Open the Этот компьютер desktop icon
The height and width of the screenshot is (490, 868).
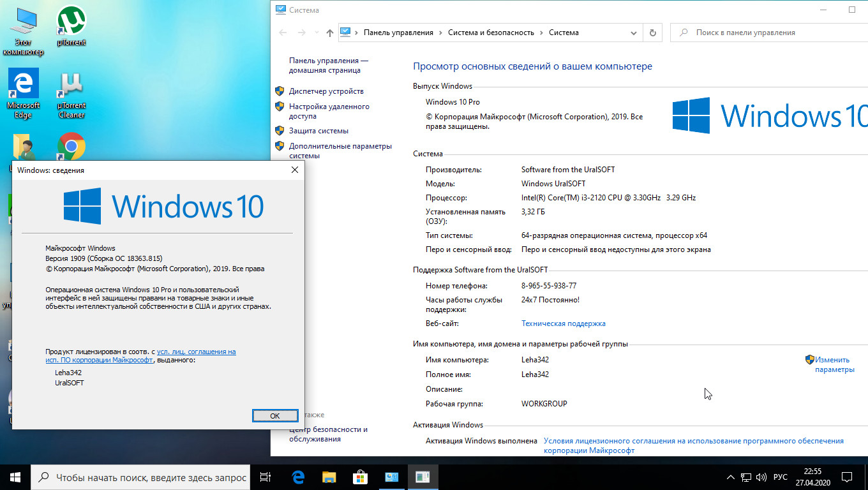pyautogui.click(x=23, y=31)
